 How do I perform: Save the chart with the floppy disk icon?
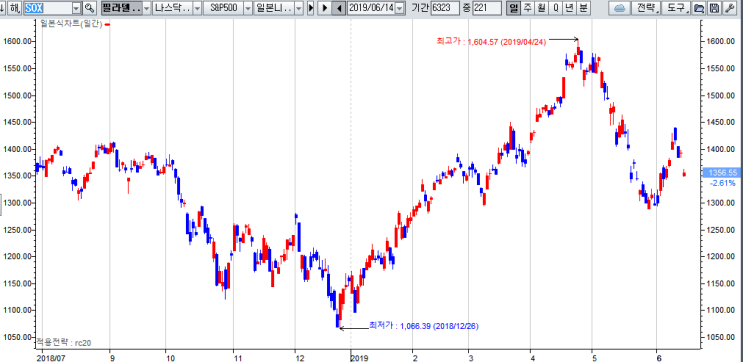pos(713,8)
